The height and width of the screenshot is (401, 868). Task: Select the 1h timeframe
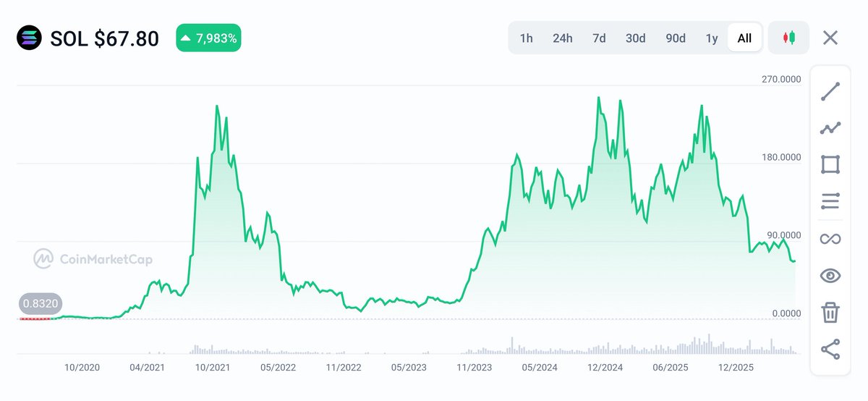pos(527,38)
